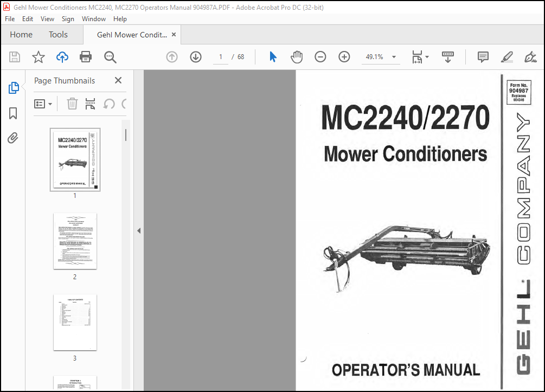Click the Insert/extract pages icon in thumbnails panel
Viewport: 545px width, 392px height.
[91, 104]
